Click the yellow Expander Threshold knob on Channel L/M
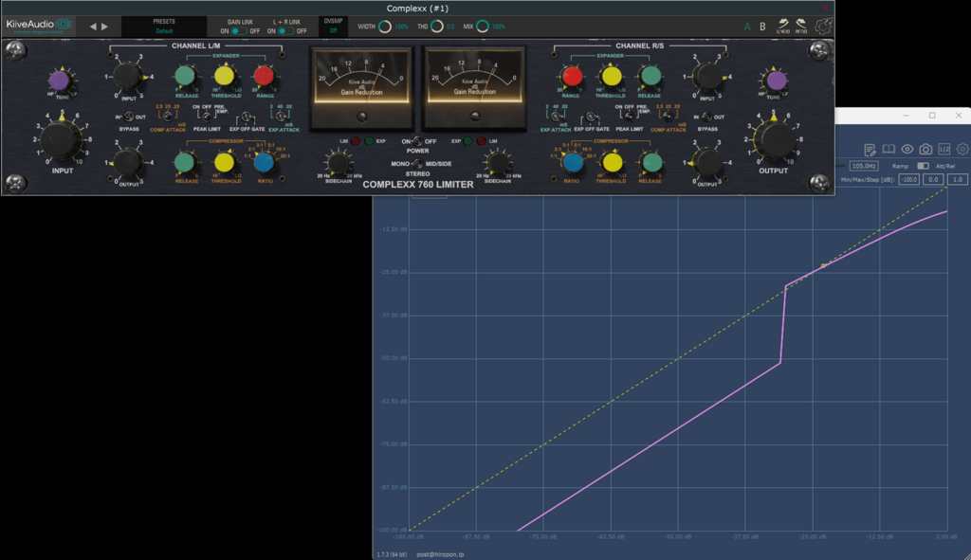 (224, 76)
